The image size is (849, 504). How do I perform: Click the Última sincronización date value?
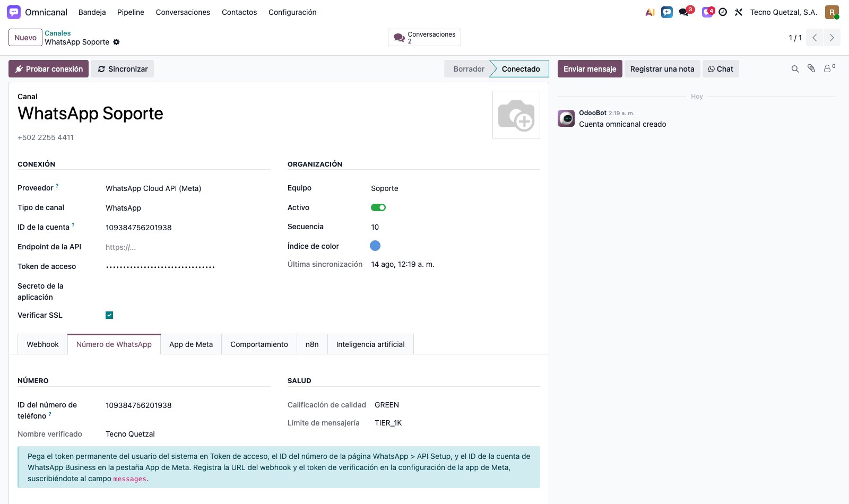coord(403,264)
